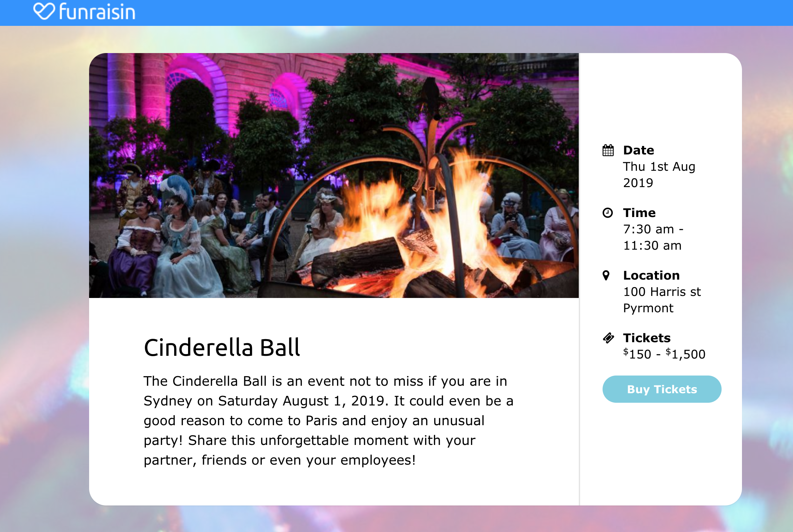793x532 pixels.
Task: Click the Location section label
Action: point(651,275)
